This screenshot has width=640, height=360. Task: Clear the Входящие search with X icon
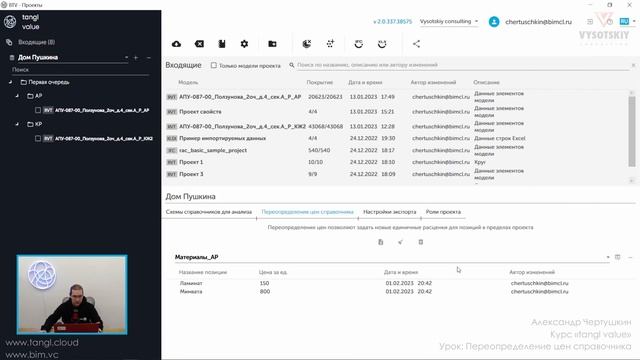click(x=633, y=65)
